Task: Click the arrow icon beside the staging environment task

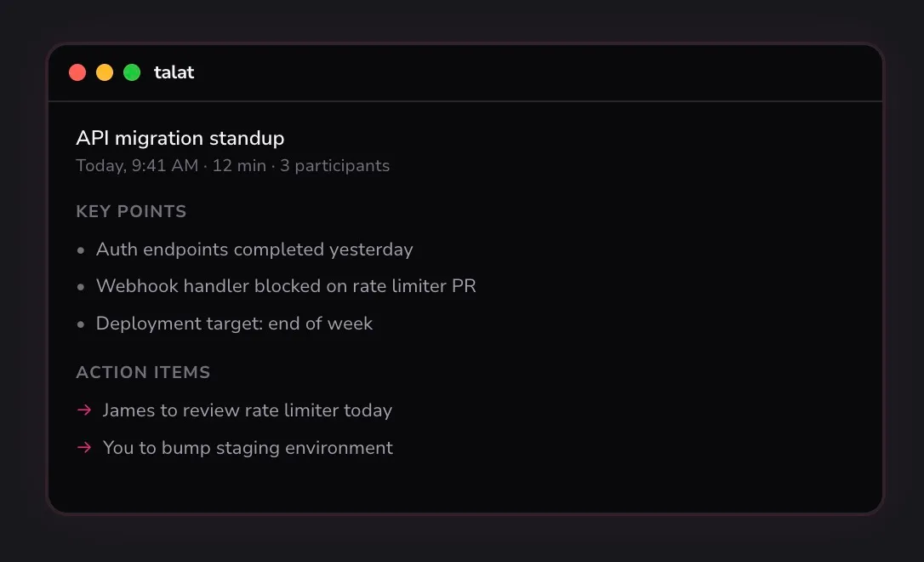Action: (x=83, y=447)
